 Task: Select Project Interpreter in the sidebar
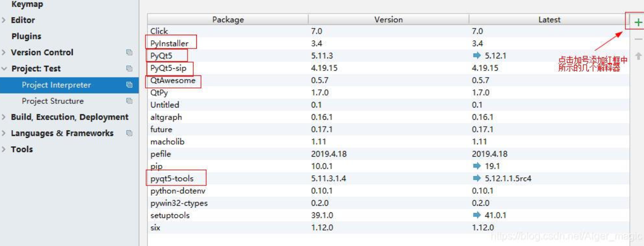(x=69, y=85)
